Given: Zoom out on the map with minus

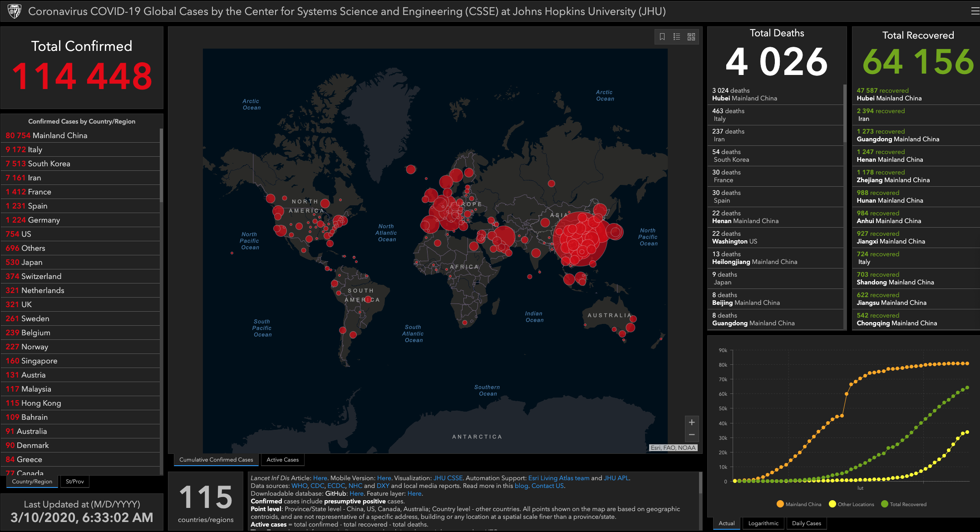Looking at the screenshot, I should click(x=692, y=435).
